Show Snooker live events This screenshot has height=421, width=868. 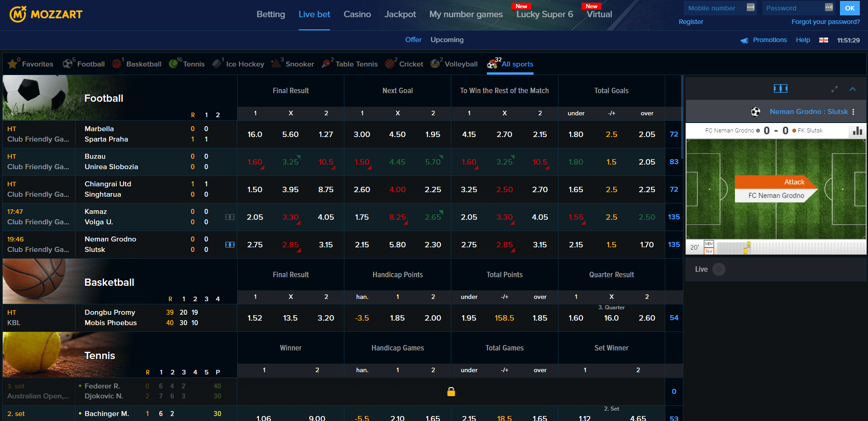coord(292,64)
